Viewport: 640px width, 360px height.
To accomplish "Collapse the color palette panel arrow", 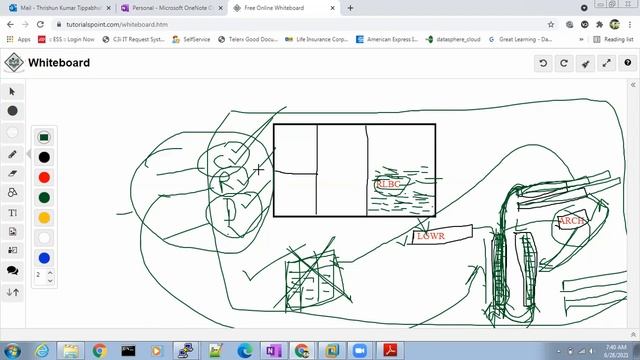I will [29, 153].
